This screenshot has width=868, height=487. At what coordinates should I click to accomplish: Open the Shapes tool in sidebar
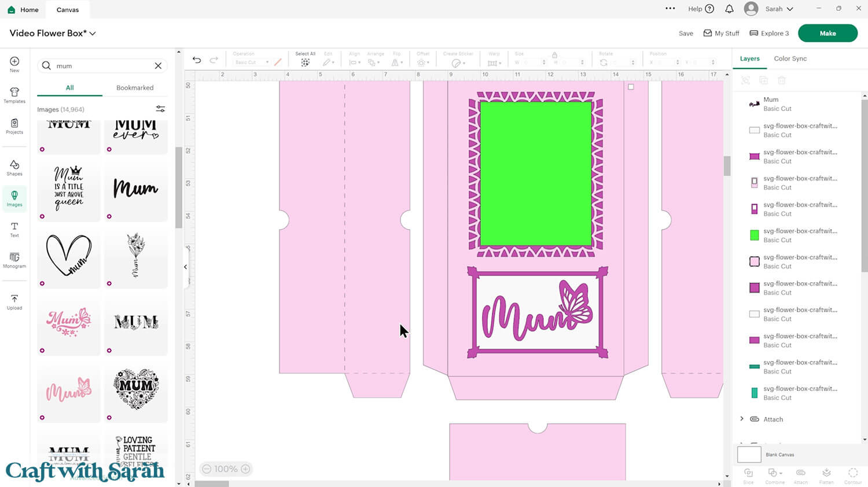pos(14,168)
